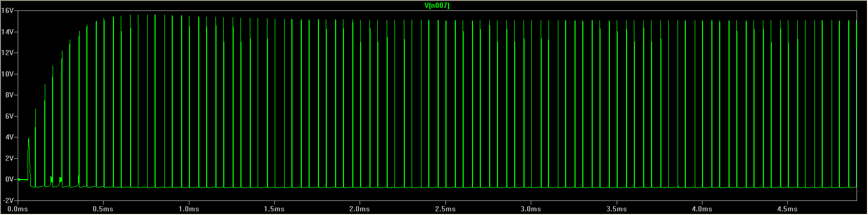Click the 0.0ms time axis label
This screenshot has width=868, height=215.
pos(18,209)
